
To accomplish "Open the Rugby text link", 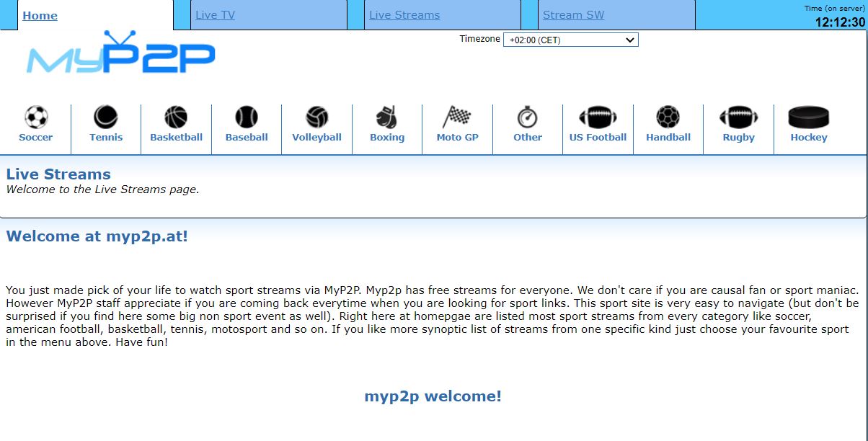I will click(x=739, y=137).
